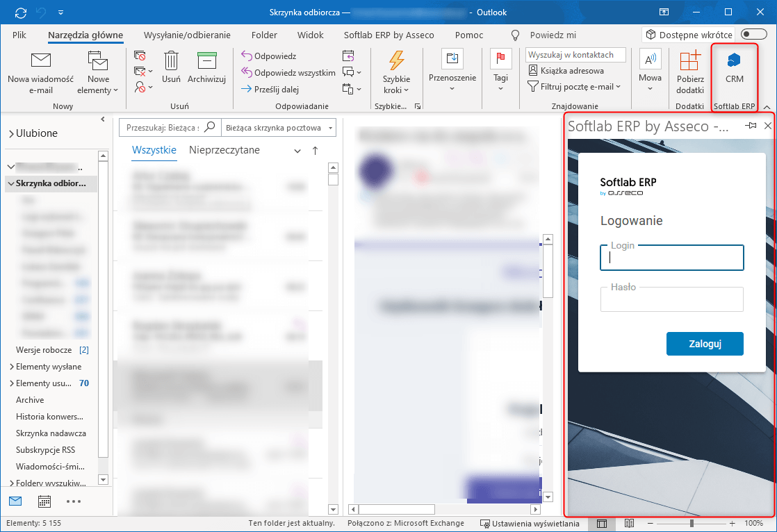Zoom out with the minus button
The height and width of the screenshot is (532, 777).
[650, 524]
